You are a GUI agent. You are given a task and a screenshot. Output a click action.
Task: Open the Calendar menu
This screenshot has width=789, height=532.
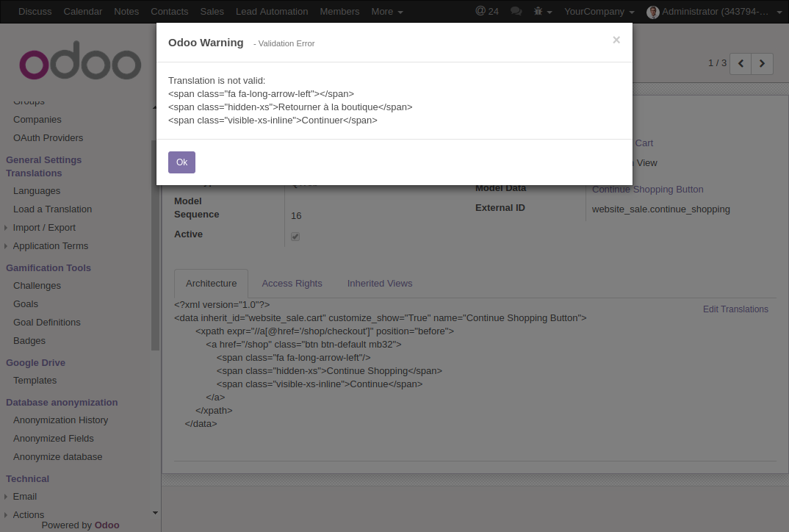[x=82, y=11]
